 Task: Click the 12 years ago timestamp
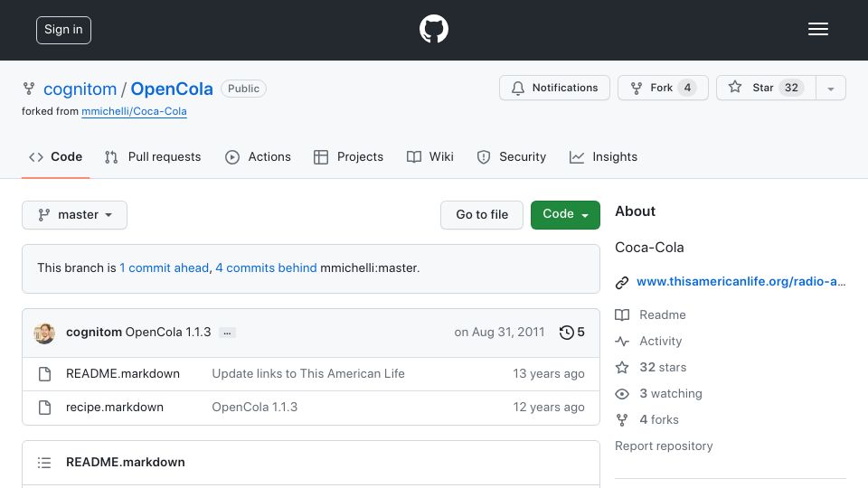tap(549, 408)
